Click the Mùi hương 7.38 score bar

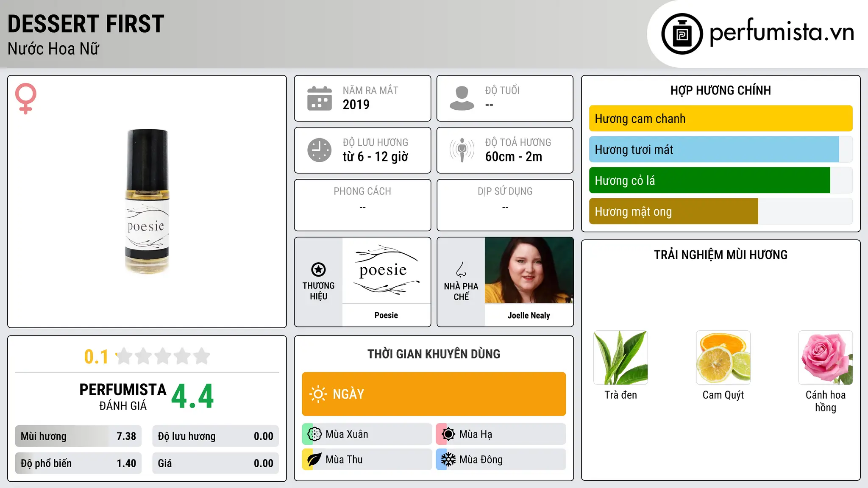click(x=78, y=436)
